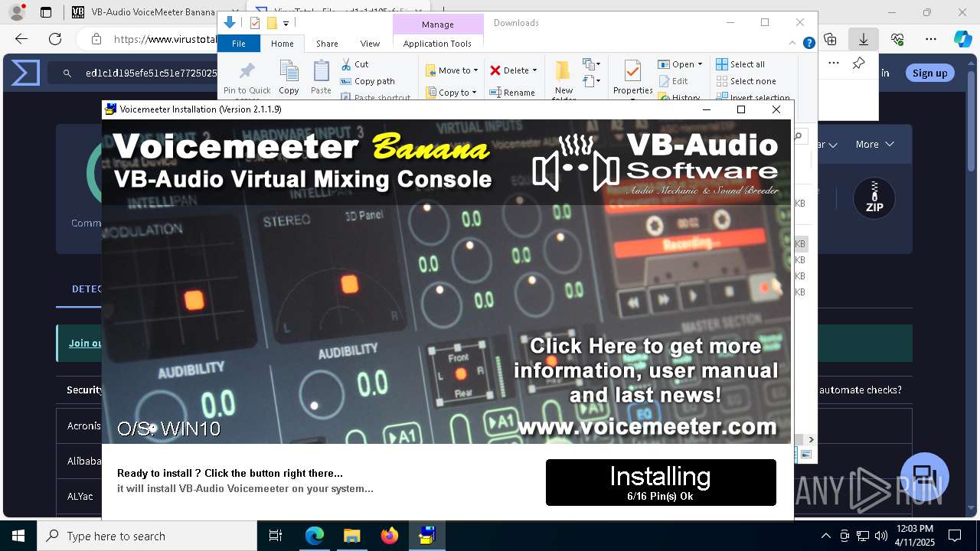Image resolution: width=980 pixels, height=551 pixels.
Task: Select the VB-Audio VoiceMeeter Banana browser tab
Action: pos(142,12)
